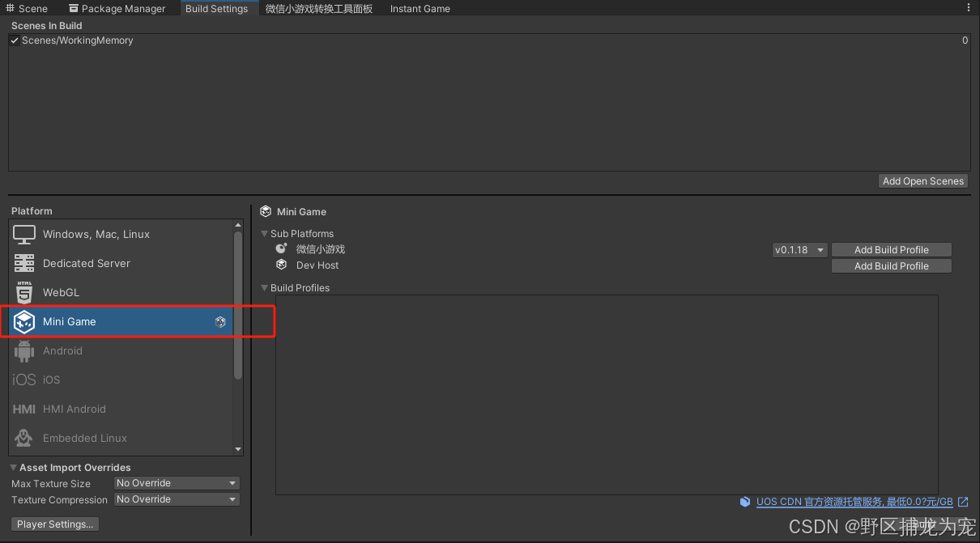
Task: Switch to the Package Manager tab
Action: [x=117, y=8]
